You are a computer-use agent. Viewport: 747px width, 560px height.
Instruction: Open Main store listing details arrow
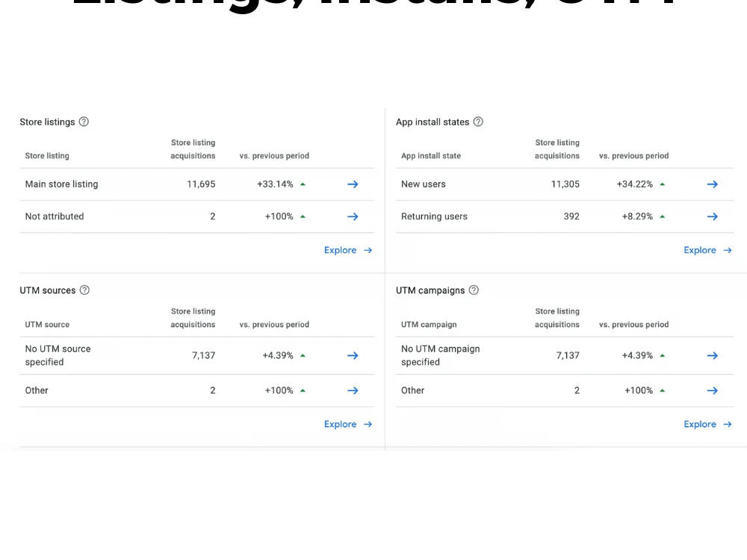[x=353, y=184]
